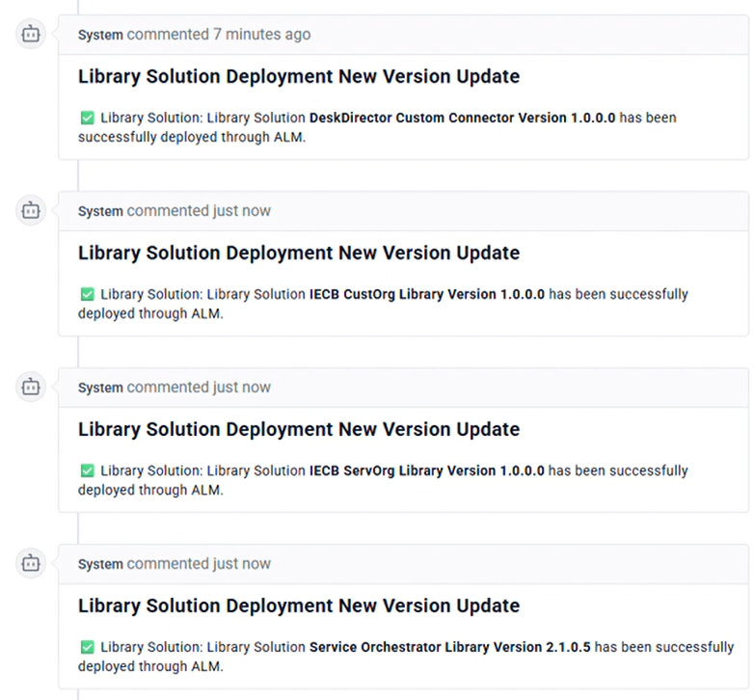This screenshot has width=754, height=700.
Task: Click the green checkmark in the DeskDirector comment
Action: pos(87,118)
